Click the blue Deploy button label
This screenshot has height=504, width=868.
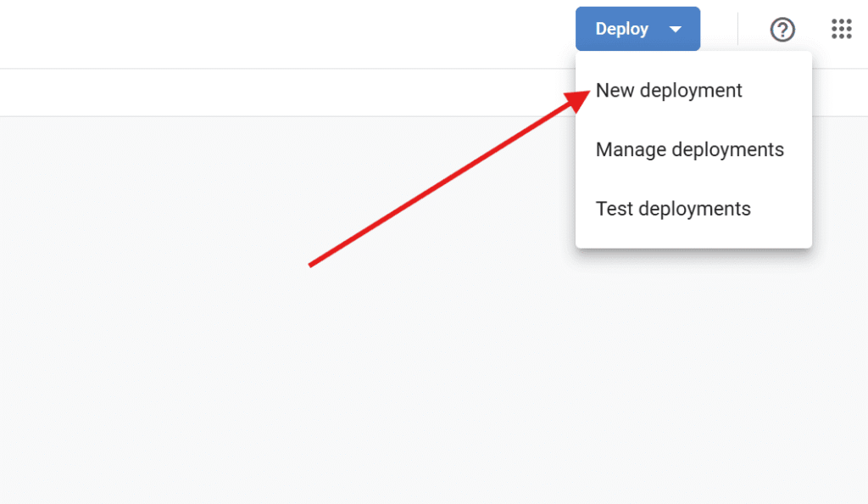point(621,29)
